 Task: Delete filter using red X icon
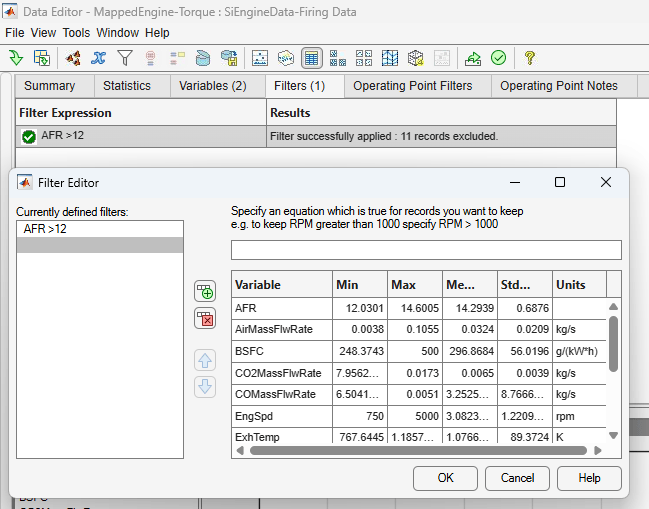pyautogui.click(x=205, y=318)
